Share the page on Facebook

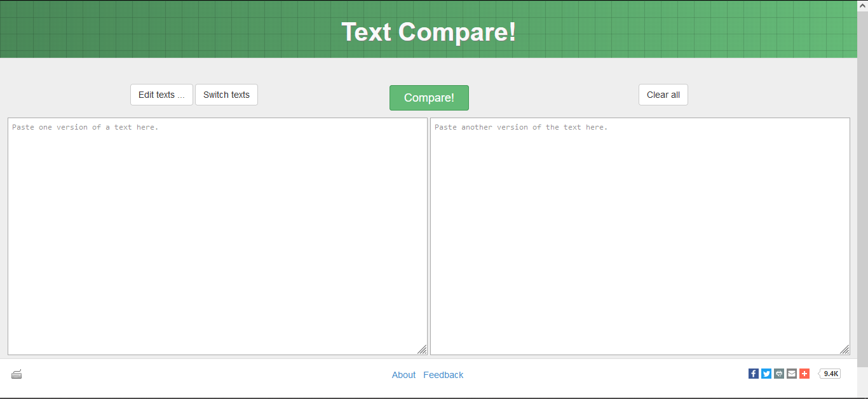[x=753, y=374]
